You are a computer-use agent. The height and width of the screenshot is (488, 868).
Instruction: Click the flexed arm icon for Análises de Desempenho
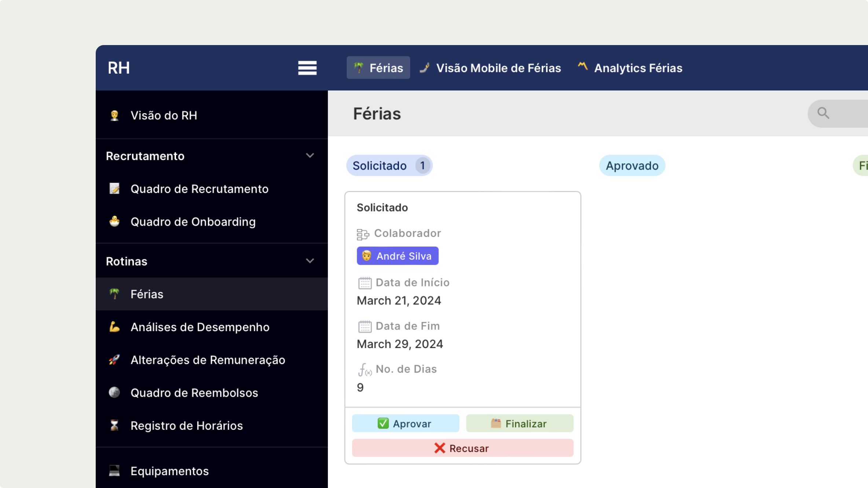coord(114,327)
